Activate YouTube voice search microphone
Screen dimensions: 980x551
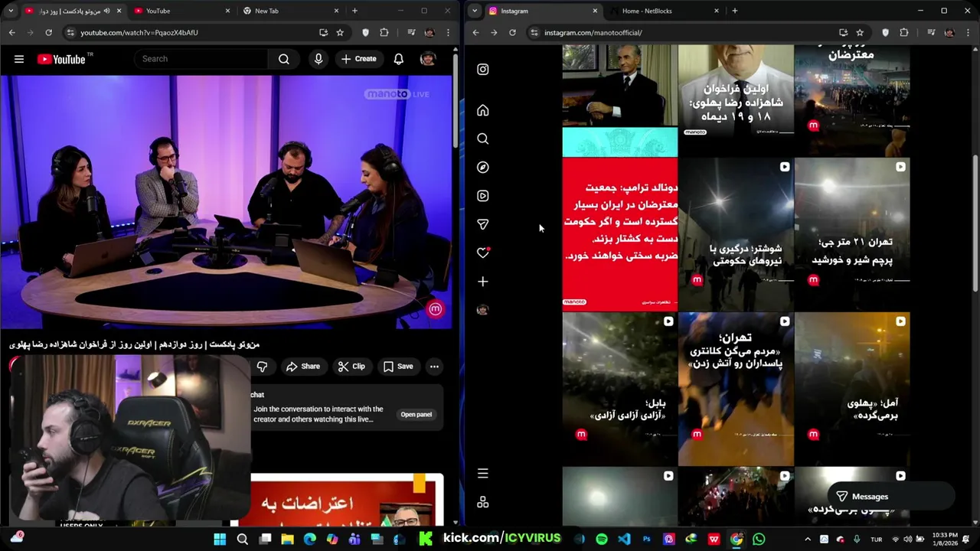pyautogui.click(x=318, y=59)
